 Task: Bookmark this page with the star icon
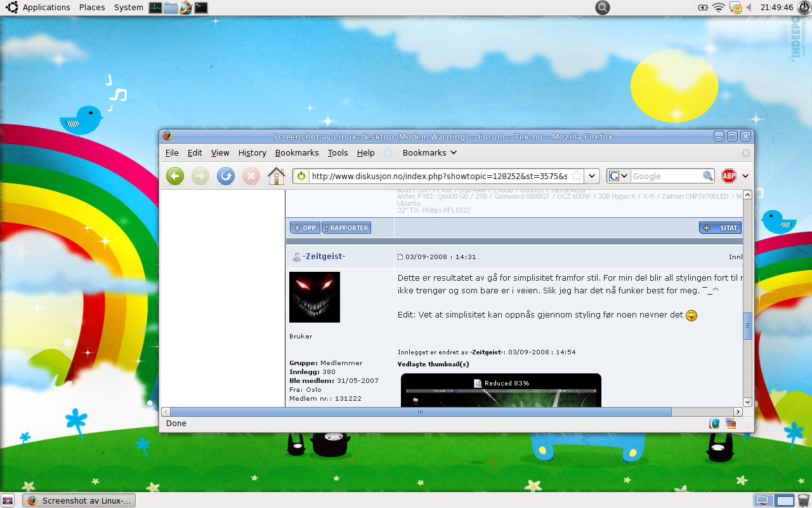(x=576, y=176)
